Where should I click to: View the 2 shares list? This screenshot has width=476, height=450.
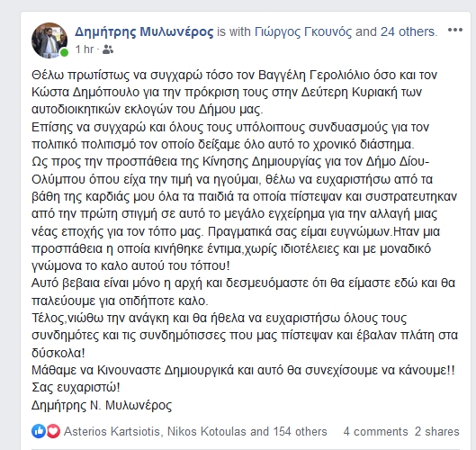(x=436, y=431)
